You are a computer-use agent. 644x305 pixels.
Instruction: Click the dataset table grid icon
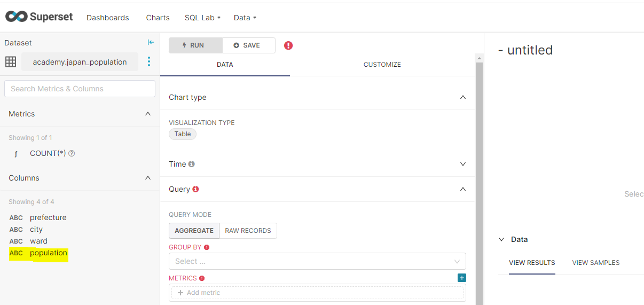click(11, 62)
